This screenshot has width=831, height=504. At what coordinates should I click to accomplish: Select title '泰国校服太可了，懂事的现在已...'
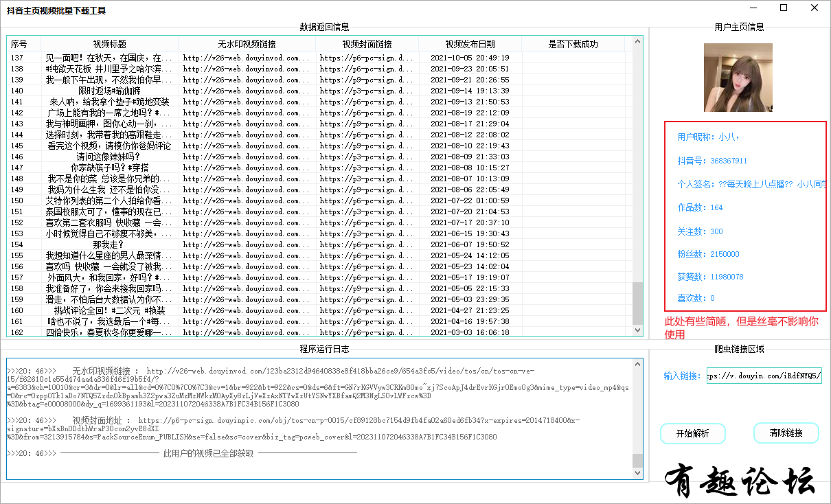pos(109,211)
